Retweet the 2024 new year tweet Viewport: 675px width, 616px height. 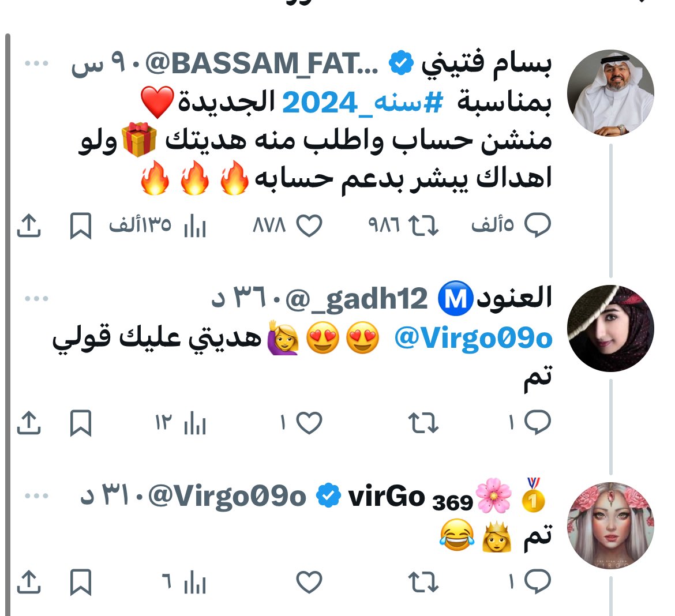click(x=423, y=226)
